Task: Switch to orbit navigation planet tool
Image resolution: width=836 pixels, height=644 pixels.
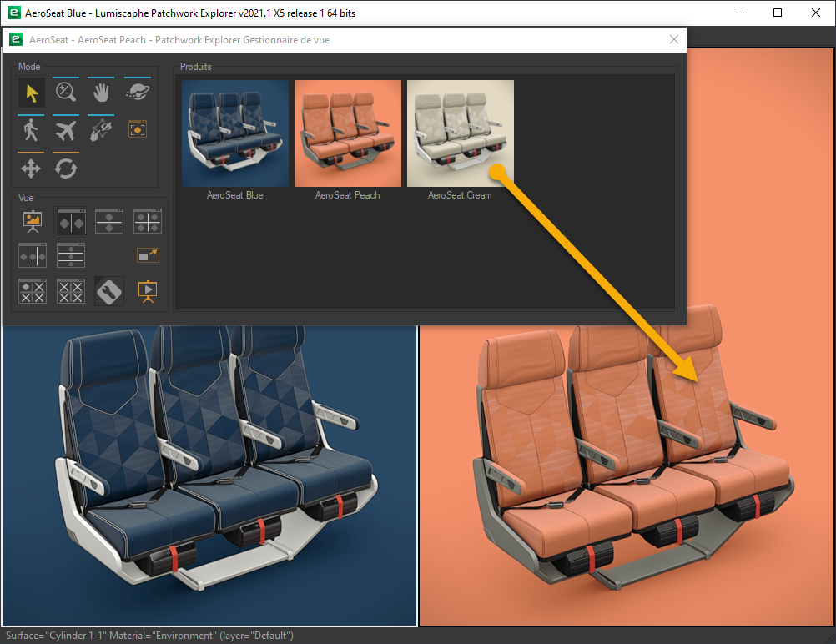Action: (x=136, y=93)
